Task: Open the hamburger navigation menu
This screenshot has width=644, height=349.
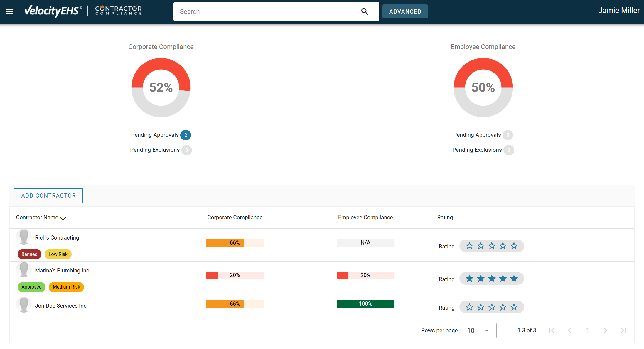Action: 9,11
